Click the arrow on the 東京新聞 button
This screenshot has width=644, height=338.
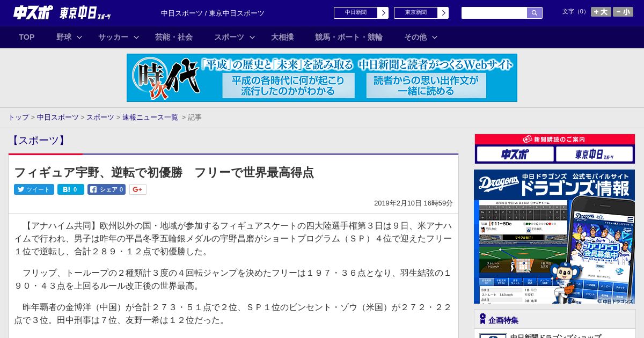click(443, 13)
